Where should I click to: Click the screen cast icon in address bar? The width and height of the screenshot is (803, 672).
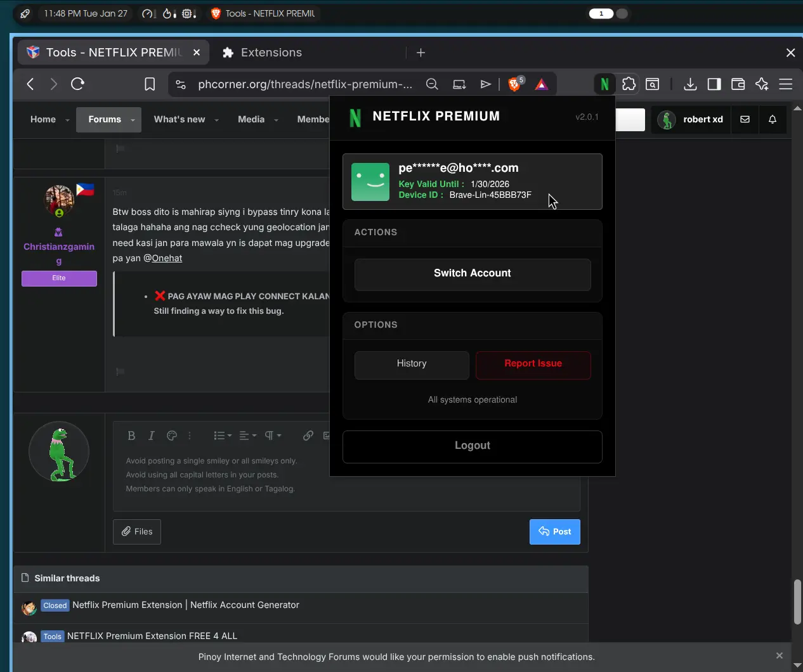click(x=459, y=84)
